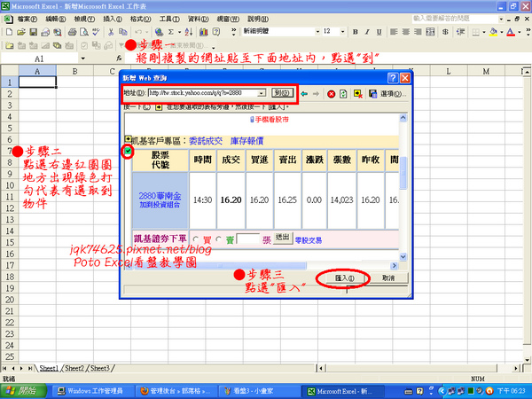Click the Cut scissors icon
532x399 pixels.
click(111, 32)
